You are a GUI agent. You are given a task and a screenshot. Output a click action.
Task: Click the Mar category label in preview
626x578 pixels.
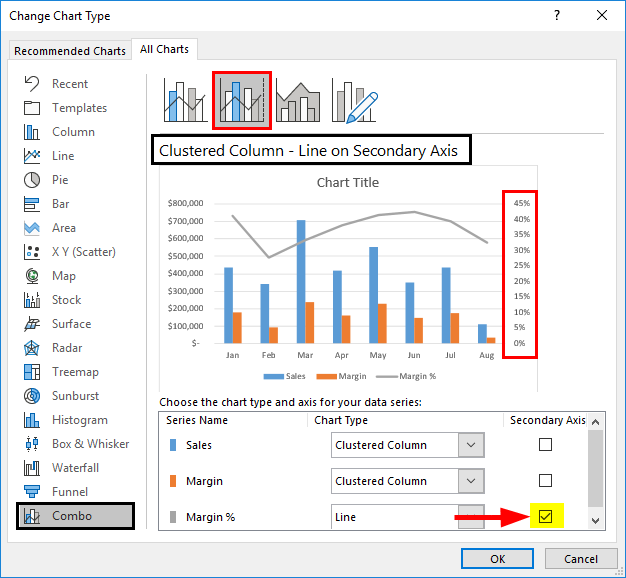pos(305,355)
